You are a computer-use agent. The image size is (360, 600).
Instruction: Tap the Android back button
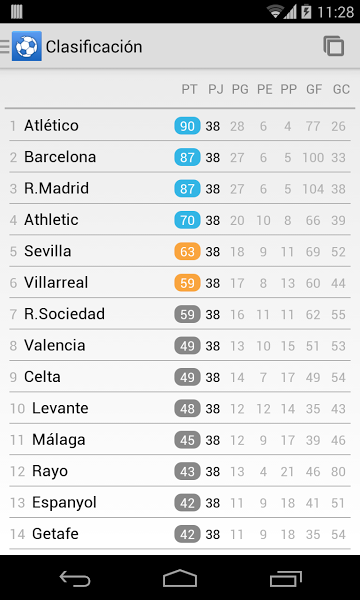pos(75,578)
